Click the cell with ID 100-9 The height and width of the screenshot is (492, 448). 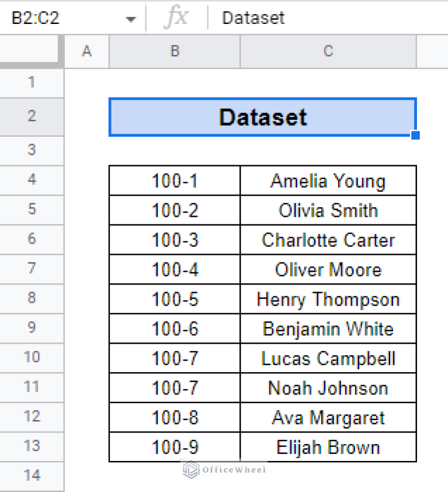[x=175, y=448]
